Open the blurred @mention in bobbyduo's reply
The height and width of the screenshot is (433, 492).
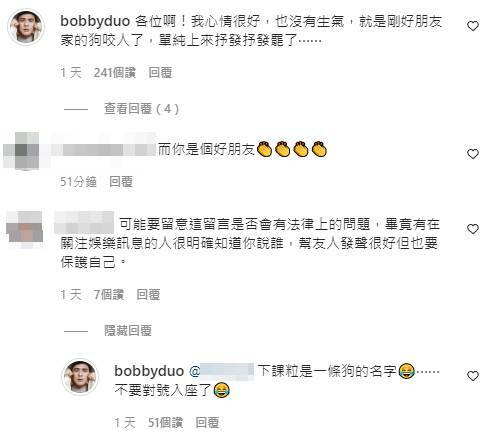[x=222, y=371]
